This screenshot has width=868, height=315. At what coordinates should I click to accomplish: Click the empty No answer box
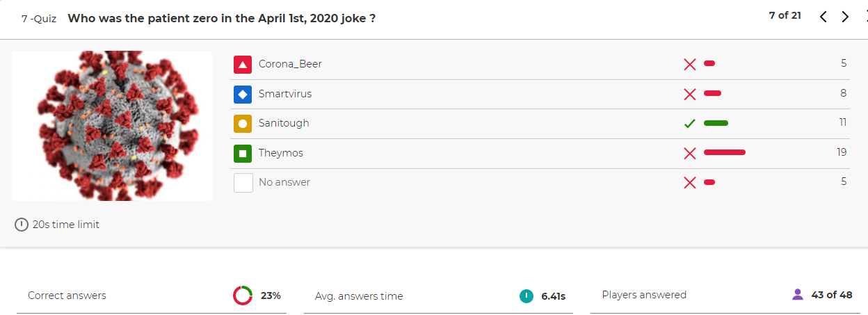[243, 183]
